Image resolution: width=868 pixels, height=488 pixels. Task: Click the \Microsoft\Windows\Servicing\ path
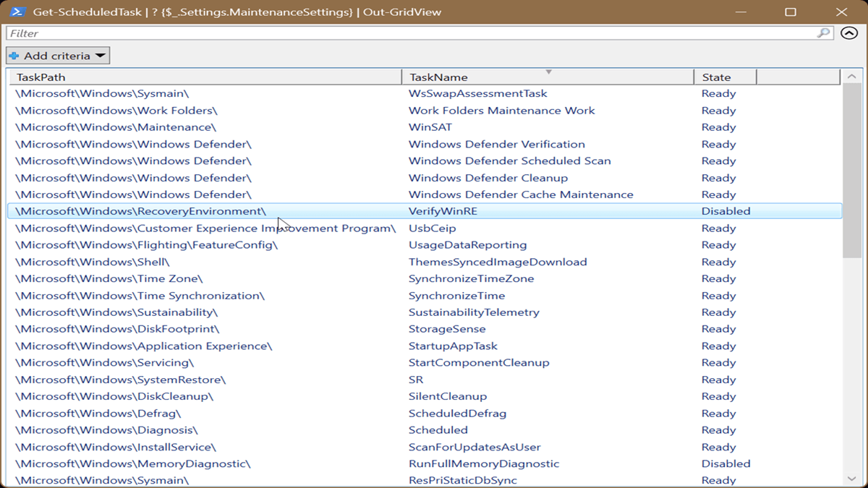(x=104, y=363)
